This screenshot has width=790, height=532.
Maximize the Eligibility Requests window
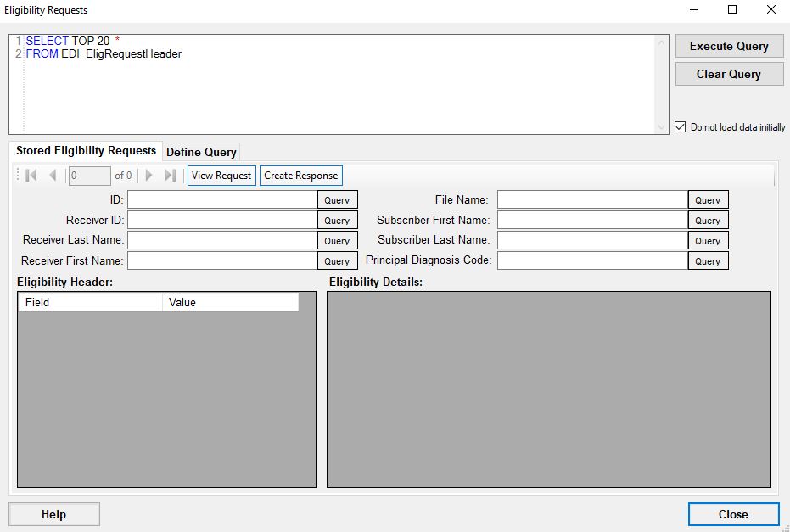732,9
